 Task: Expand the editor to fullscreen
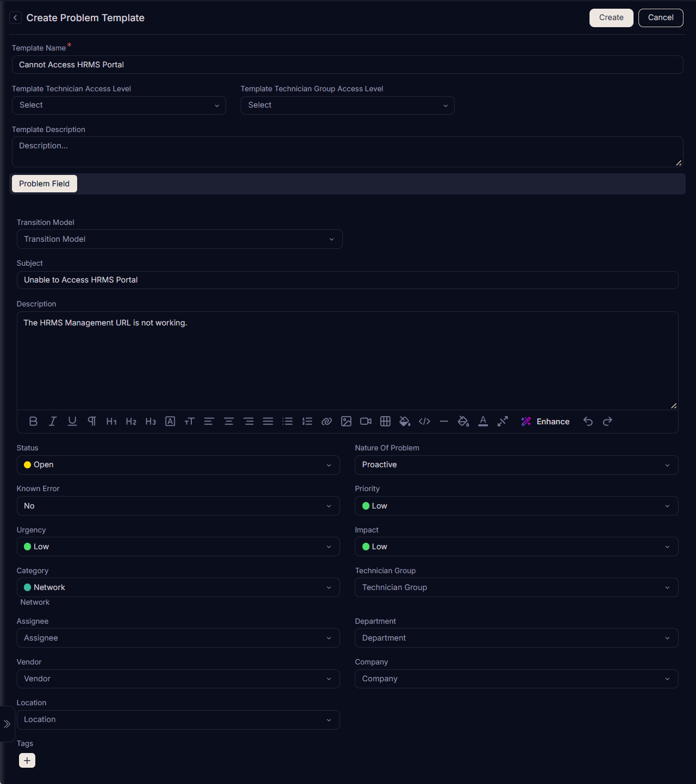pyautogui.click(x=503, y=422)
